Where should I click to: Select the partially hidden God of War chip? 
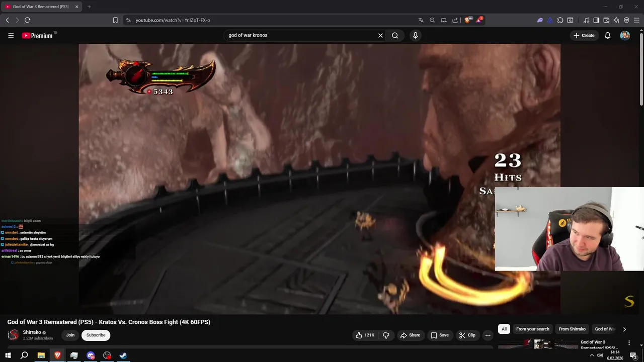[604, 329]
